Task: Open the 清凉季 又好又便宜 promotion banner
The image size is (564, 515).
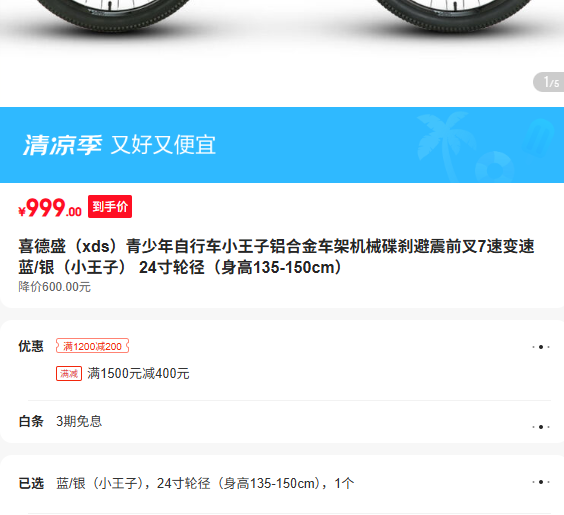Action: [282, 145]
